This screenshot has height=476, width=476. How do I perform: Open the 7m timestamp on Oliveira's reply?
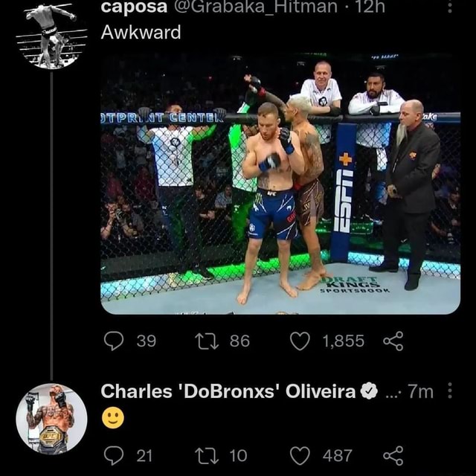coord(420,391)
